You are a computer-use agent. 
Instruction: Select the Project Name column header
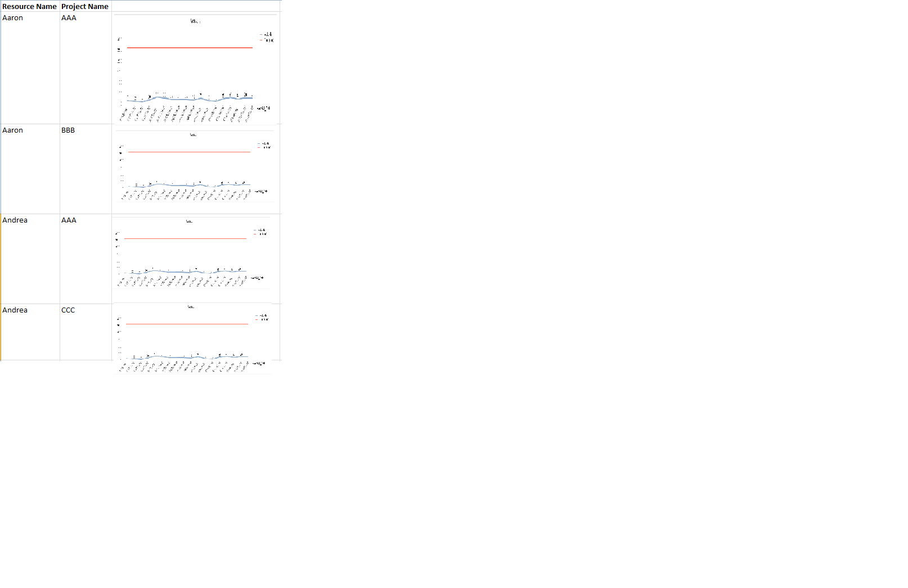pyautogui.click(x=86, y=6)
